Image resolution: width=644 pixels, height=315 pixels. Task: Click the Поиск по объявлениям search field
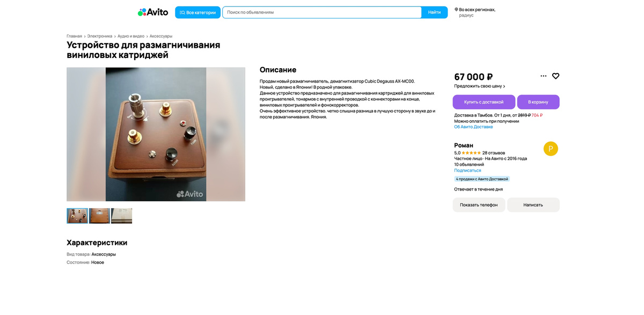322,12
